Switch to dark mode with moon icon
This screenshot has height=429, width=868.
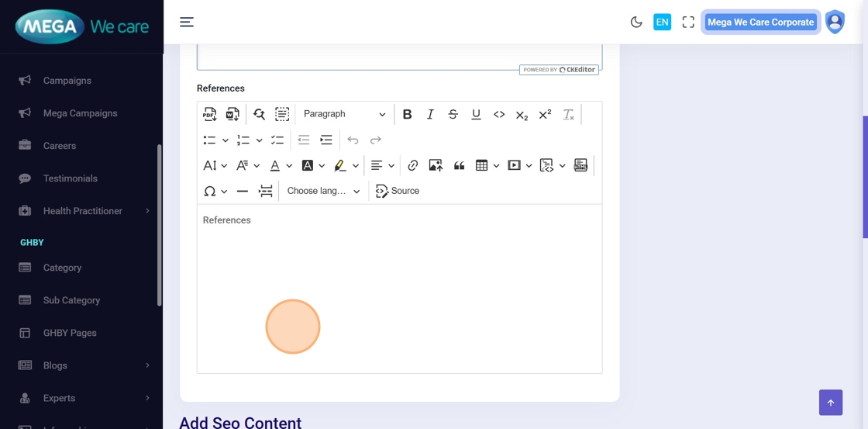point(636,22)
